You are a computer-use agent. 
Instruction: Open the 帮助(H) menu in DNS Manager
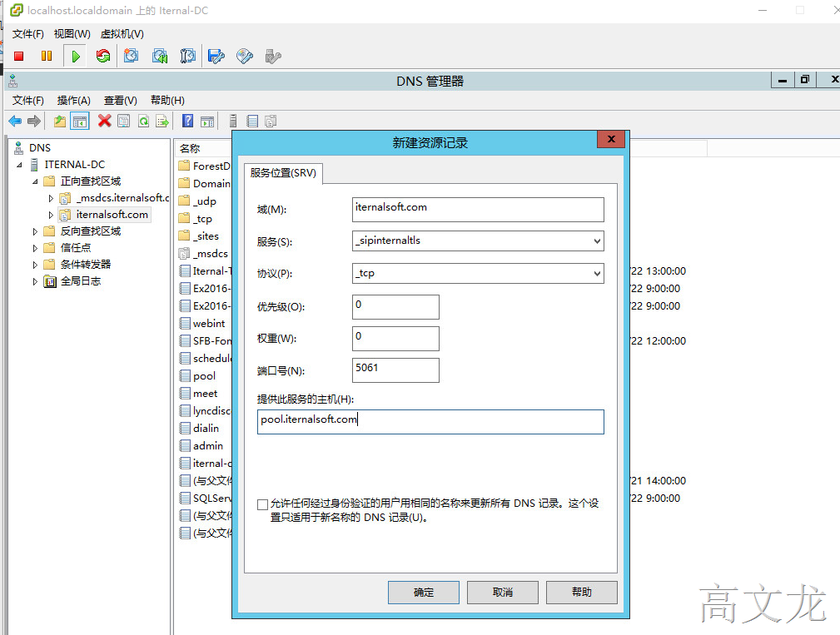(x=167, y=100)
